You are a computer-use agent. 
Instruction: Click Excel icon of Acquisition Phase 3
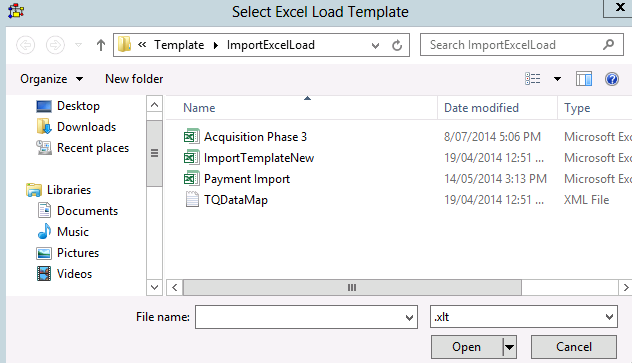(191, 137)
